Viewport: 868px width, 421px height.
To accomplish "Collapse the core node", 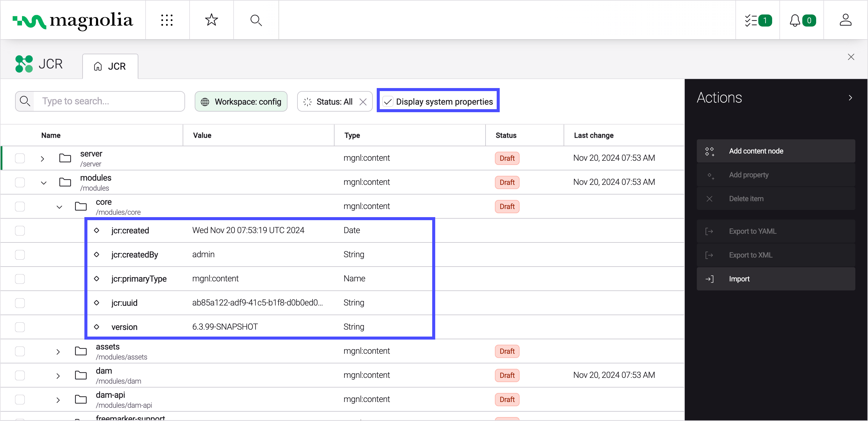I will (x=59, y=207).
